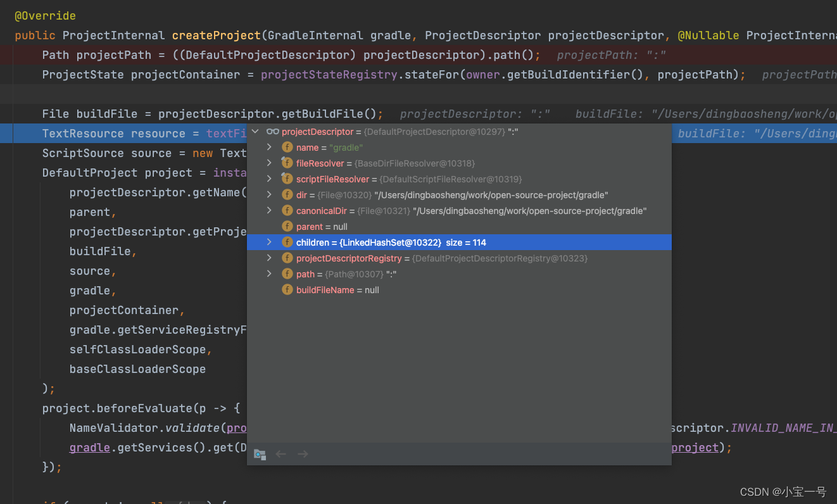Image resolution: width=837 pixels, height=504 pixels.
Task: Click the field icon next to scriptFileResolver
Action: coord(287,179)
